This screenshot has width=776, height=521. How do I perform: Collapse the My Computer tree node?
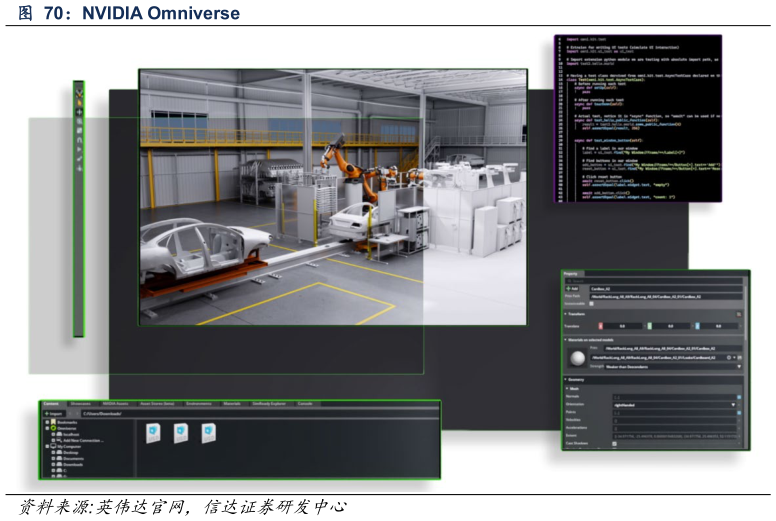coord(47,446)
